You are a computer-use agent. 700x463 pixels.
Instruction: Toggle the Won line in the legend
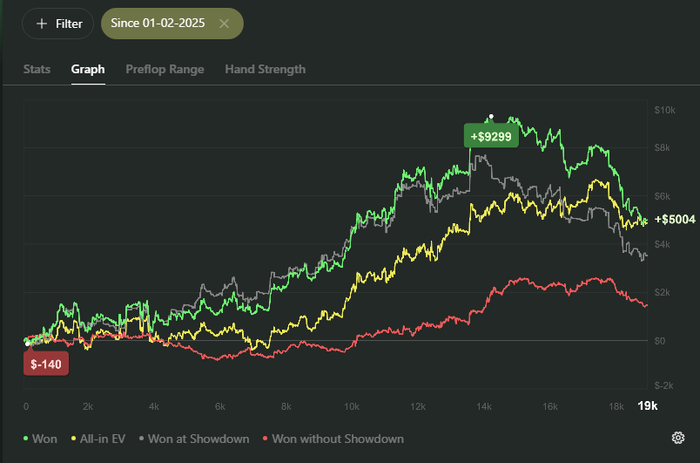pos(42,438)
